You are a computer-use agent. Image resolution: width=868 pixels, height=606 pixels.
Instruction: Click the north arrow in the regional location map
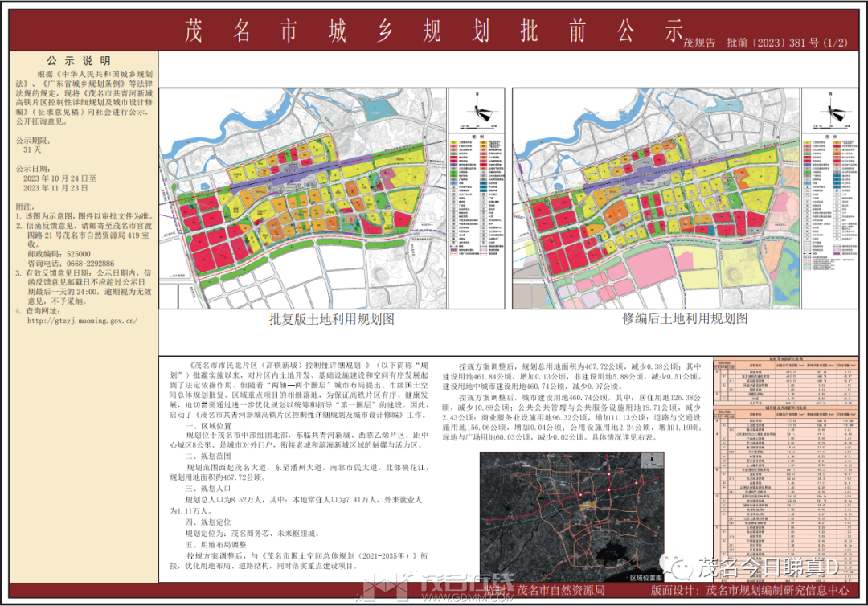pos(652,461)
